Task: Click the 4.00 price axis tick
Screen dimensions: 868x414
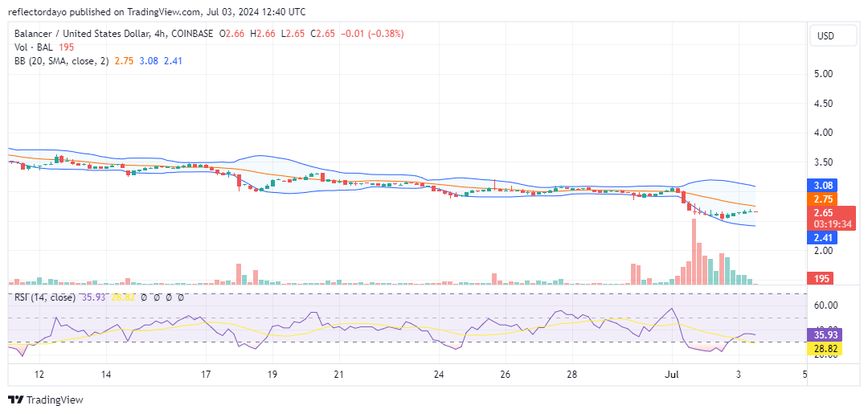Action: (x=825, y=133)
